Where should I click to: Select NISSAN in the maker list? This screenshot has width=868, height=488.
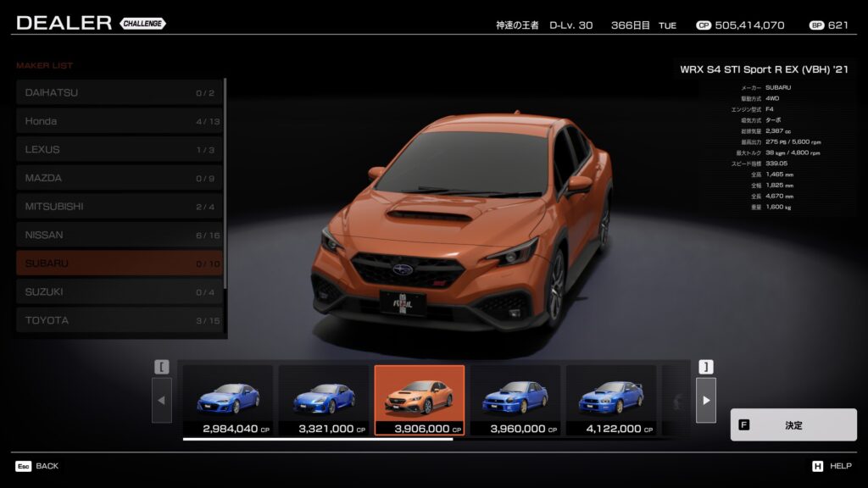[119, 235]
